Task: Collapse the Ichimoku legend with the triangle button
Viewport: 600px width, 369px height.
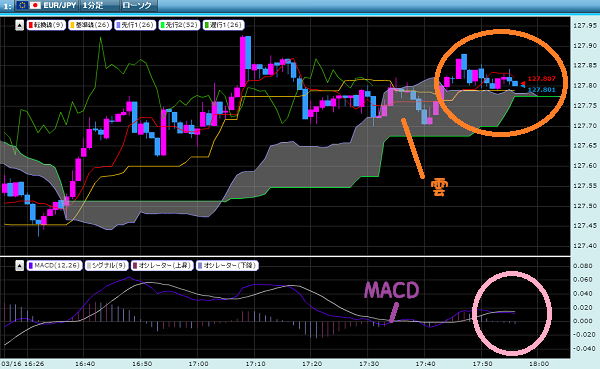Action: click(x=20, y=25)
